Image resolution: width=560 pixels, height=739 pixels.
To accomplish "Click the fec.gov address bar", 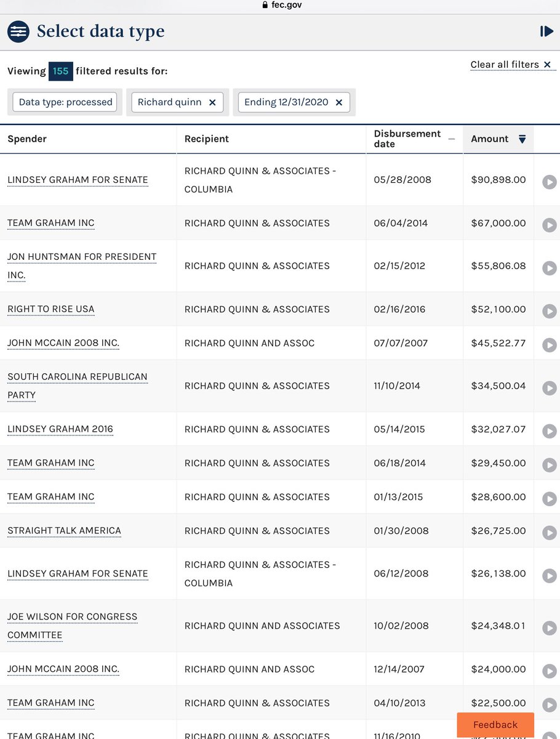I will tap(281, 5).
